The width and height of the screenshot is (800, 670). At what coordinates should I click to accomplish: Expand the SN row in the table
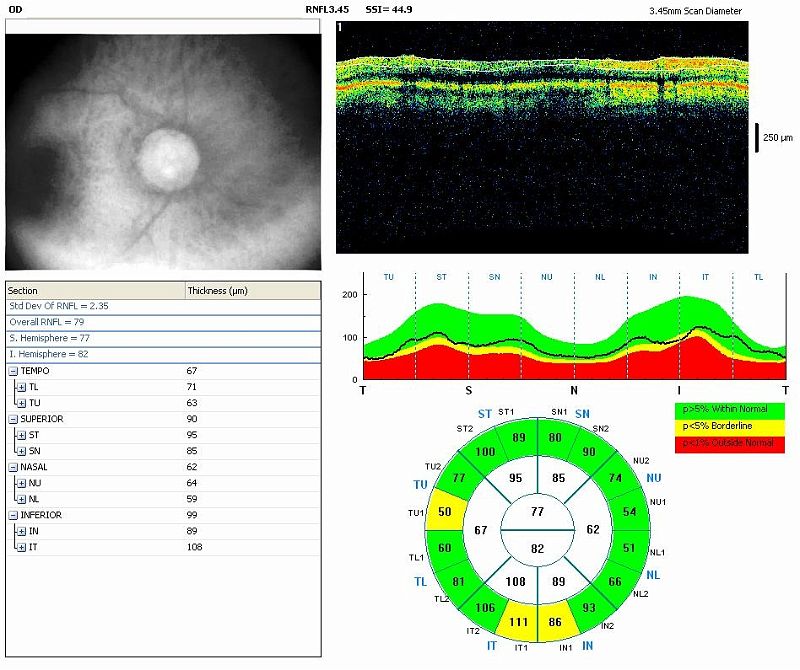(22, 451)
